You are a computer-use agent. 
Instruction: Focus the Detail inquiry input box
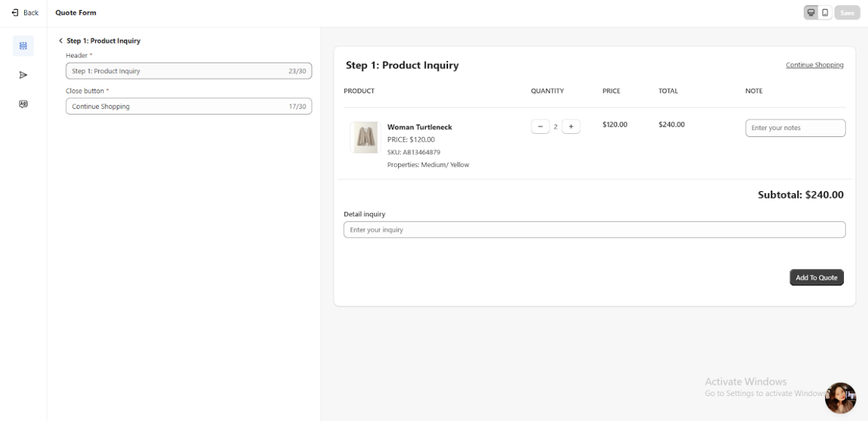[x=594, y=230]
